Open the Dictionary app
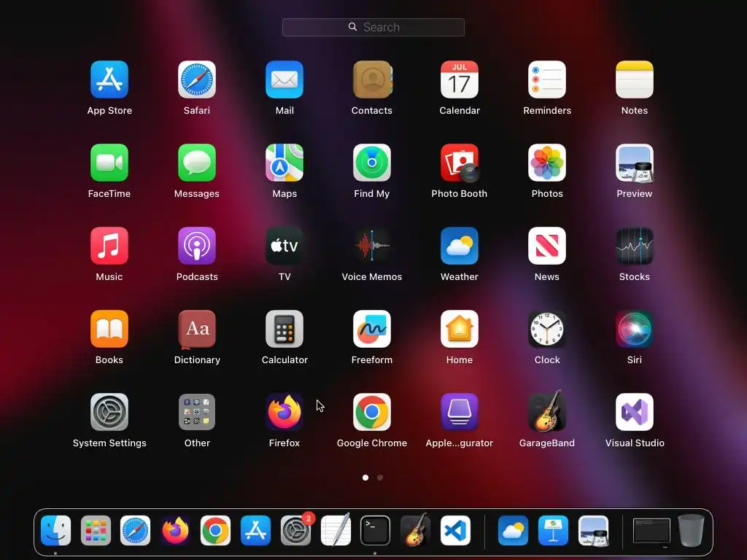The image size is (747, 560). 197,329
